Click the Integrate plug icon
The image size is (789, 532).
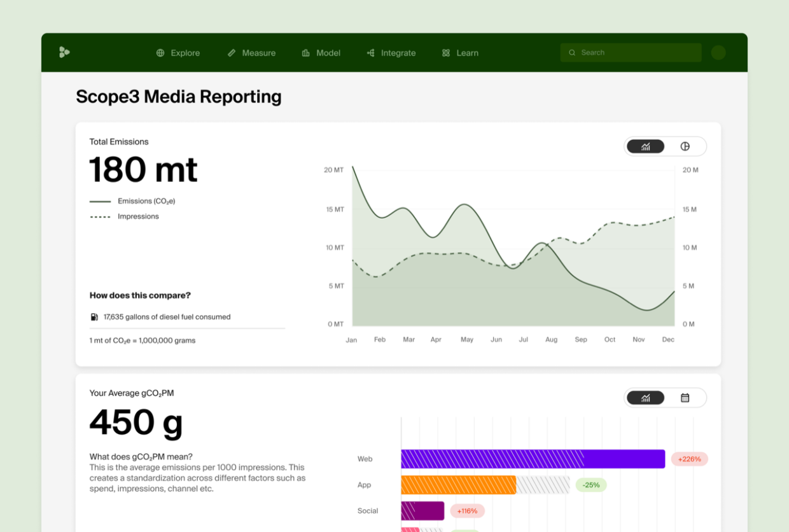(370, 53)
